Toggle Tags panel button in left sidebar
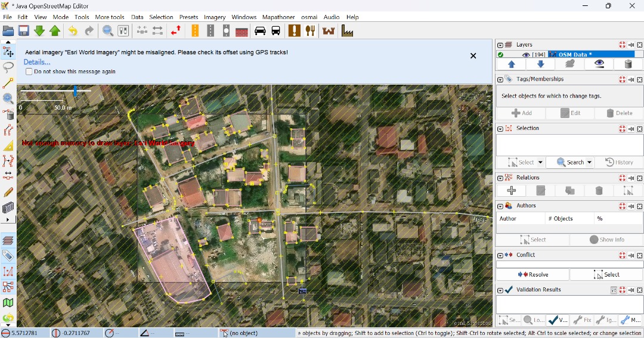 8,256
